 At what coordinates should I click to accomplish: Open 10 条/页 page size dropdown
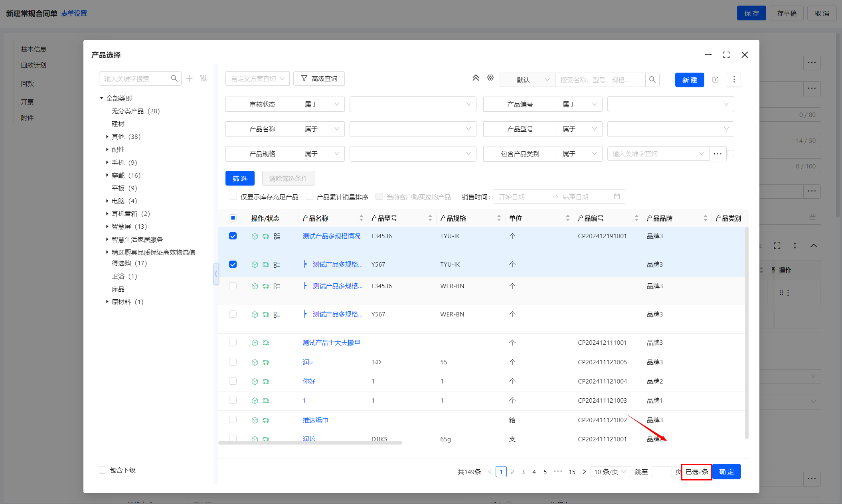pyautogui.click(x=610, y=472)
